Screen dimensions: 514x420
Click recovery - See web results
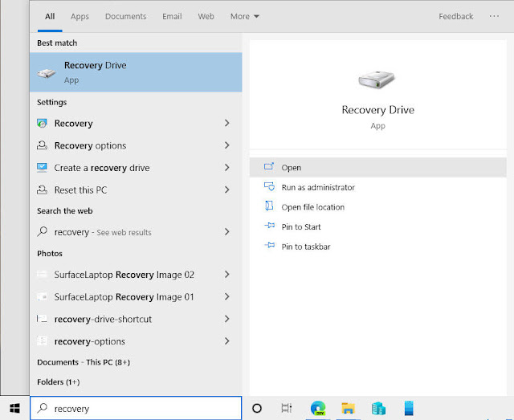136,232
